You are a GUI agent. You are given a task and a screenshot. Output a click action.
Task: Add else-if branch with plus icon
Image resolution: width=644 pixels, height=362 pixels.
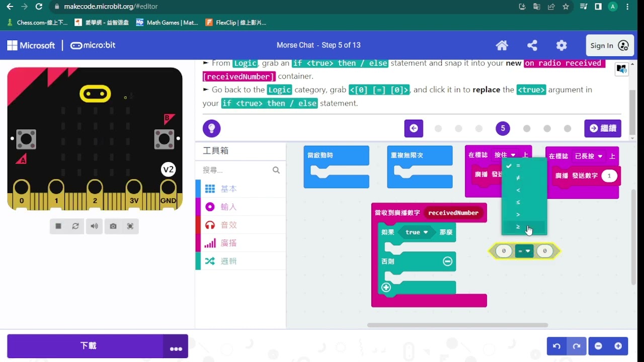coord(386,288)
